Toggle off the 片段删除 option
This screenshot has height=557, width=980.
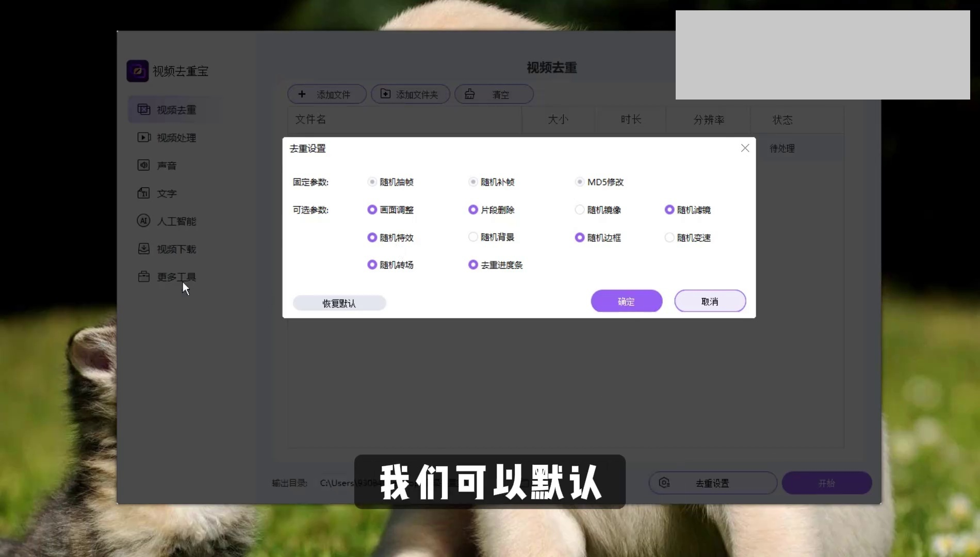click(x=473, y=210)
